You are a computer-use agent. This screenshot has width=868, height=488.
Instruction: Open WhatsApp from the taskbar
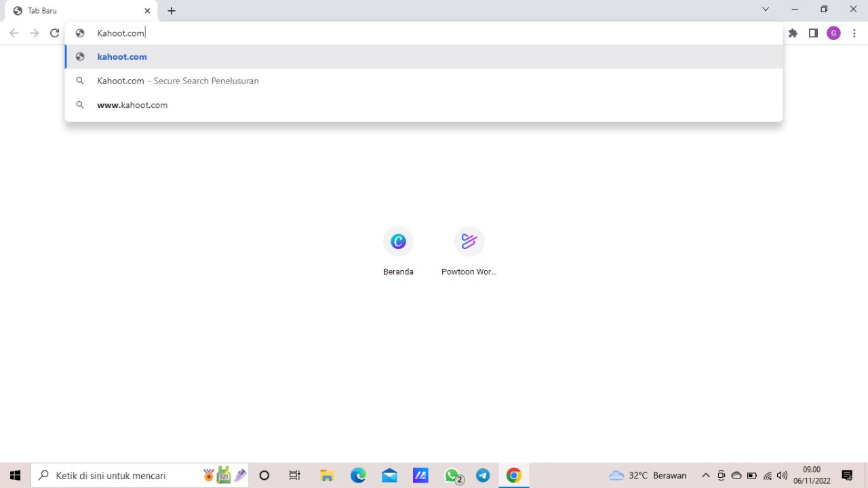[452, 476]
